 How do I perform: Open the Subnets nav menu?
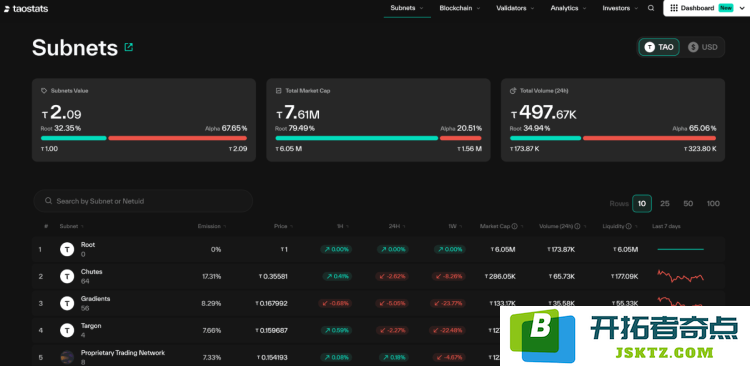point(407,8)
